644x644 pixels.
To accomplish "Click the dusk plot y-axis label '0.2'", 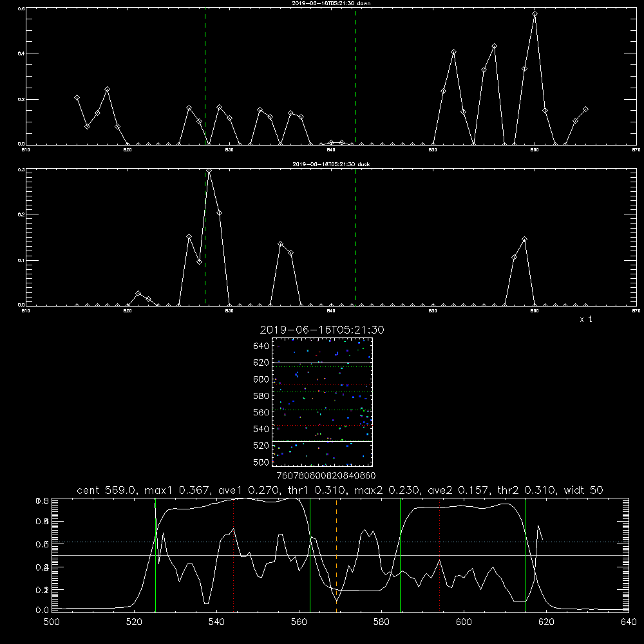I will pyautogui.click(x=21, y=214).
